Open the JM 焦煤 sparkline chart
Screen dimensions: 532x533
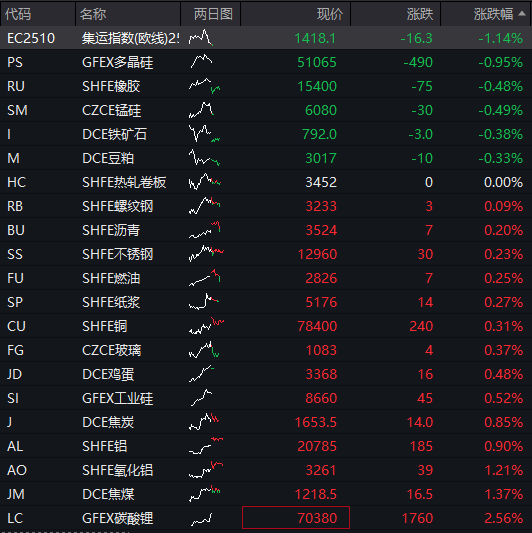point(205,494)
